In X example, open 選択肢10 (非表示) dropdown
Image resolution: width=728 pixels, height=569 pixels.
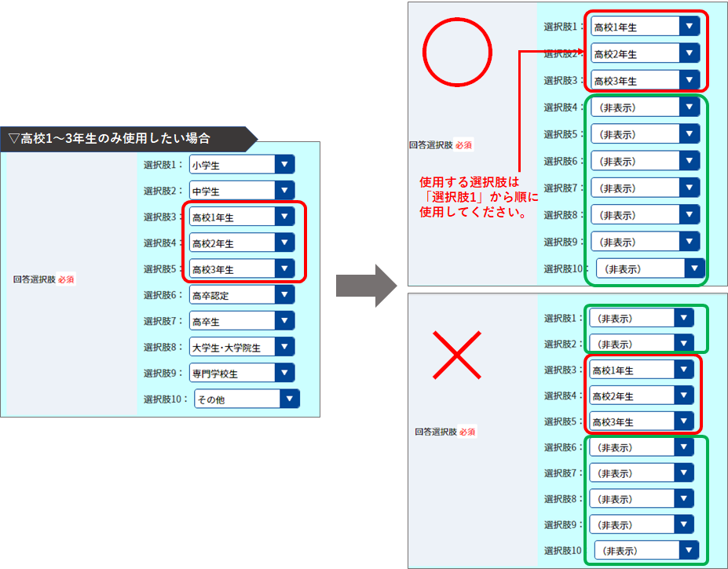tap(647, 550)
